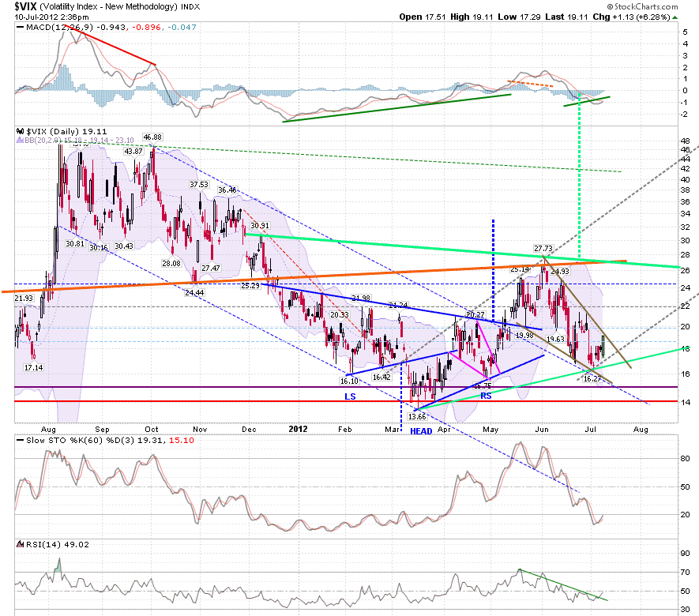Click the LS left shoulder label
Viewport: 699px width, 616px height.
pyautogui.click(x=350, y=396)
